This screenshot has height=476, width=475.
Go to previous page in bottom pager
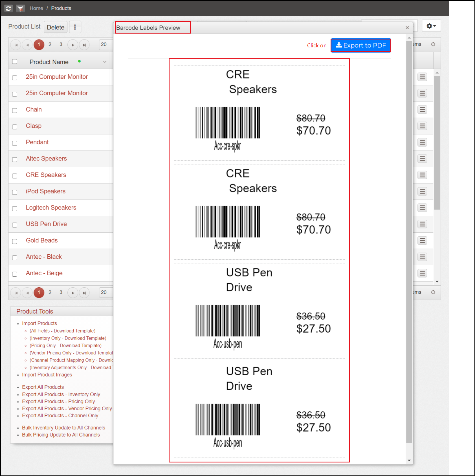[27, 293]
